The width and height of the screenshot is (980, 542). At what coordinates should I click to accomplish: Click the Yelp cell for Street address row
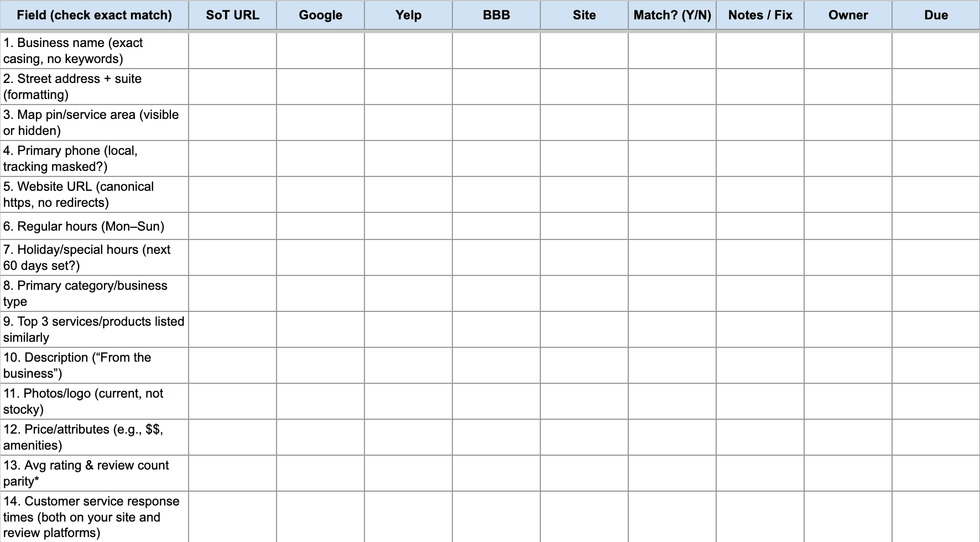408,87
